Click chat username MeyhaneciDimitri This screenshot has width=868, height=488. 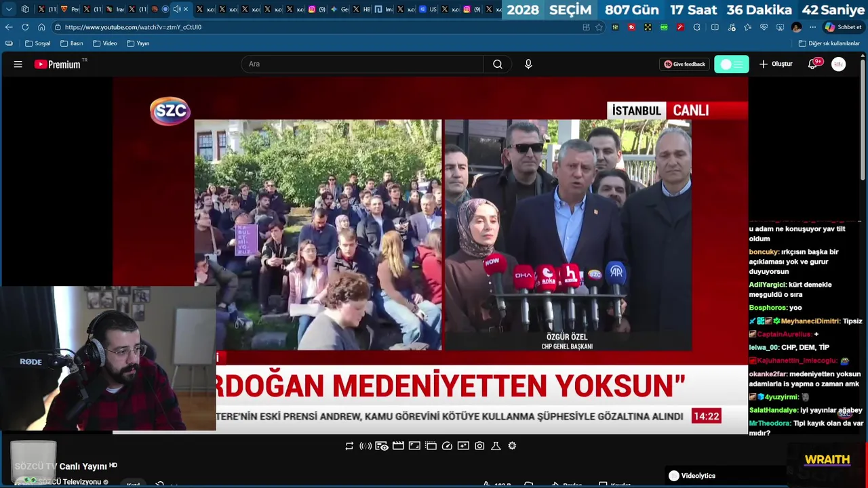tap(810, 321)
